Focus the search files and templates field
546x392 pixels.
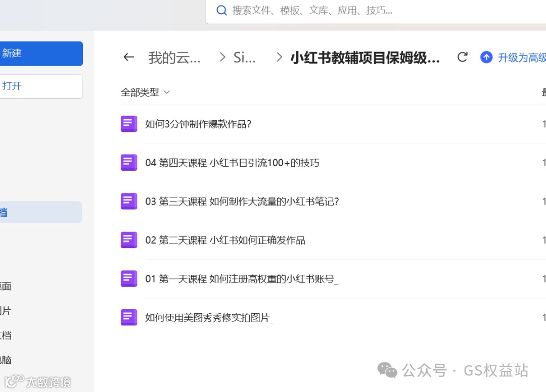coord(376,11)
